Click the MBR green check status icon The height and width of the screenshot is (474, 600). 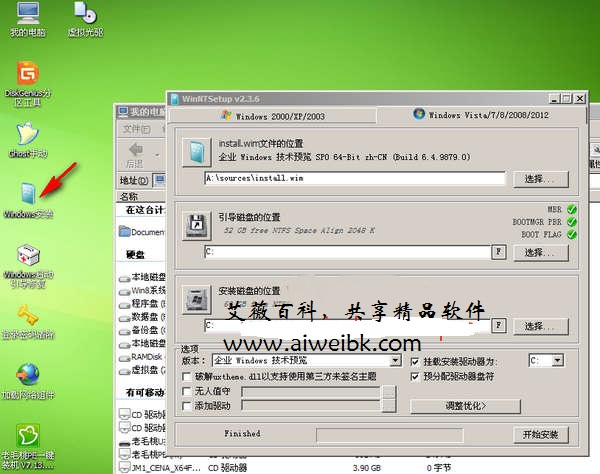(x=572, y=209)
